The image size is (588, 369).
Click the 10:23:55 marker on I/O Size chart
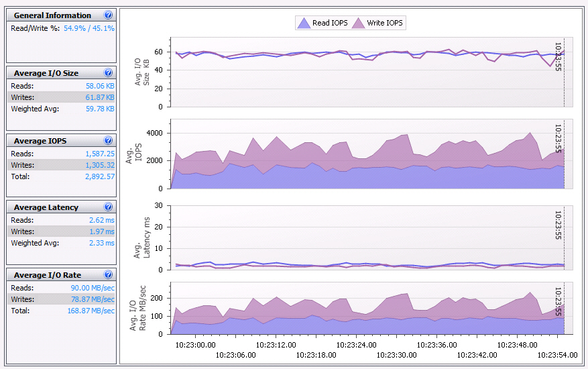(558, 56)
